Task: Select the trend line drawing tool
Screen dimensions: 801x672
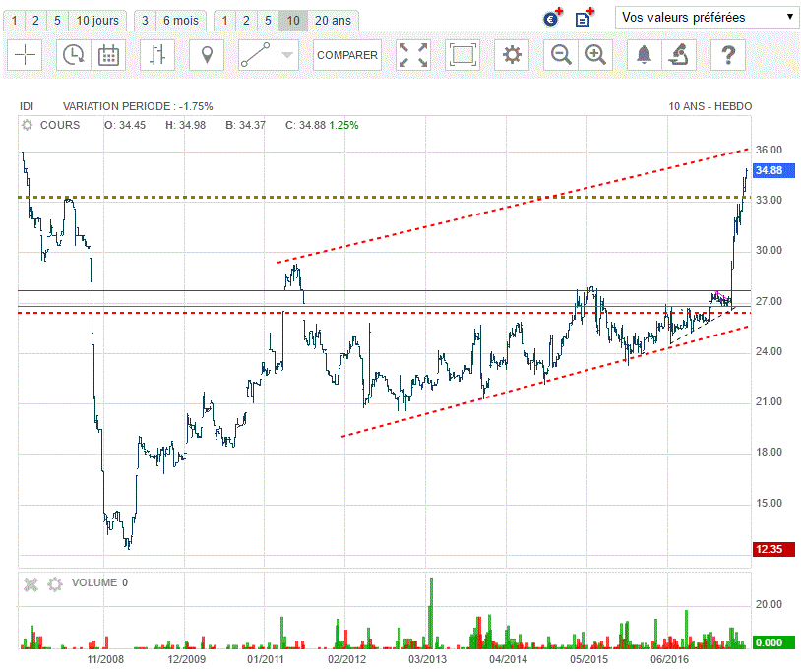Action: click(257, 55)
